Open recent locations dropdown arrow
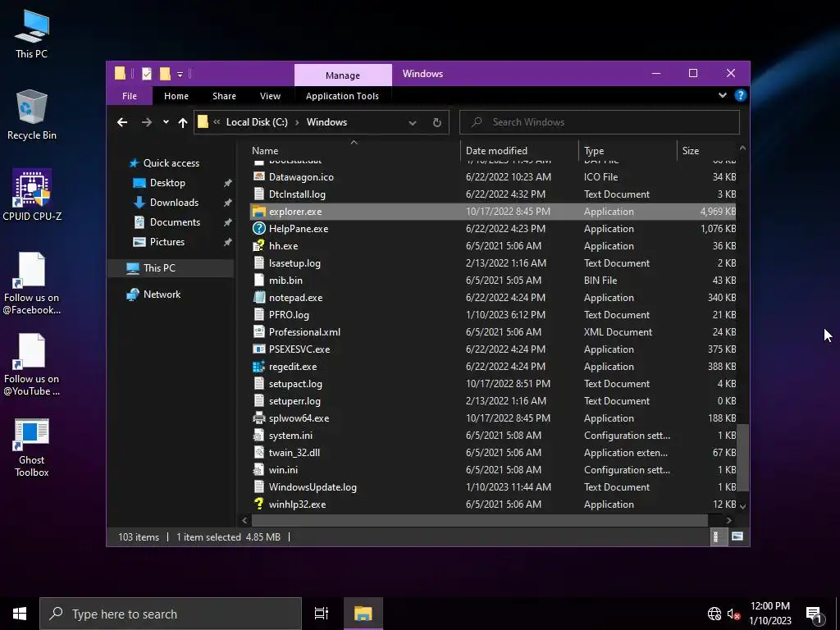 pyautogui.click(x=166, y=122)
